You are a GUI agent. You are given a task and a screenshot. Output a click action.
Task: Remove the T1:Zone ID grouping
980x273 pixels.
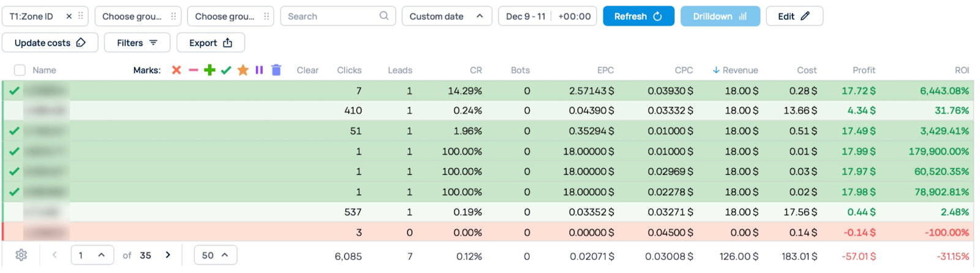[69, 17]
